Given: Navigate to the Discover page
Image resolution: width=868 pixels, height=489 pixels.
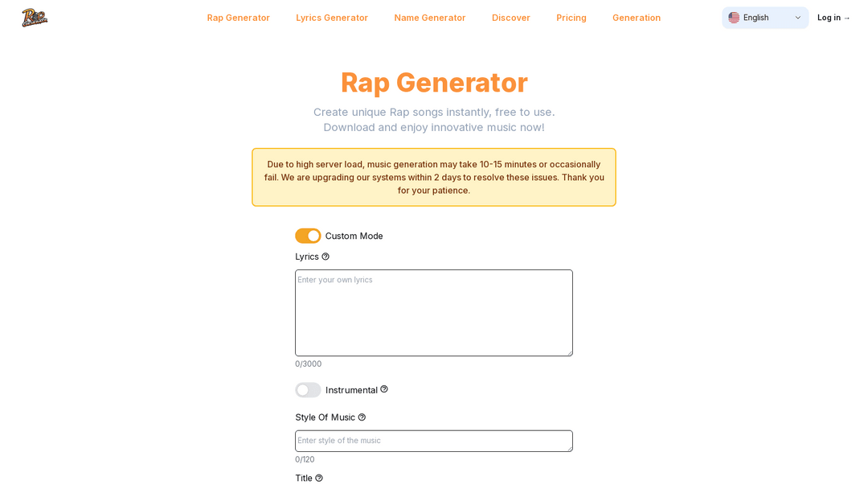Looking at the screenshot, I should (x=511, y=18).
